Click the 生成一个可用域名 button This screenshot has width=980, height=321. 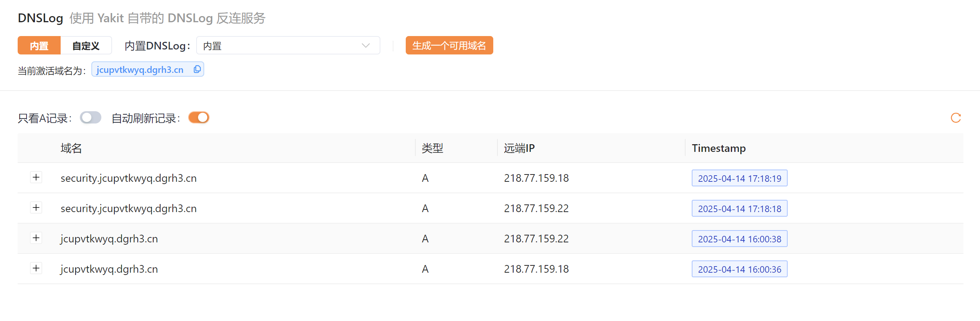coord(449,46)
